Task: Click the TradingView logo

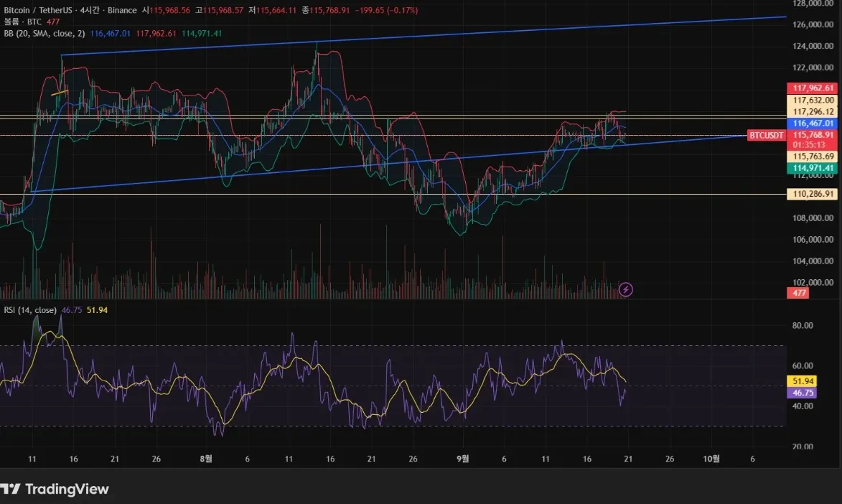Action: point(55,489)
